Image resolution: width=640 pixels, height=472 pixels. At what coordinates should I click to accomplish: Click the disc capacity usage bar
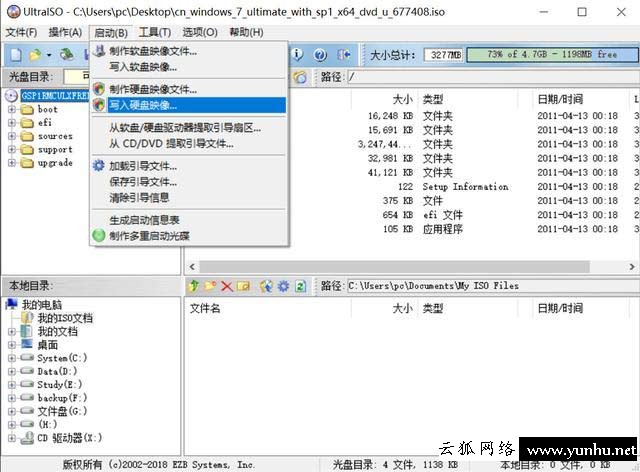point(553,54)
